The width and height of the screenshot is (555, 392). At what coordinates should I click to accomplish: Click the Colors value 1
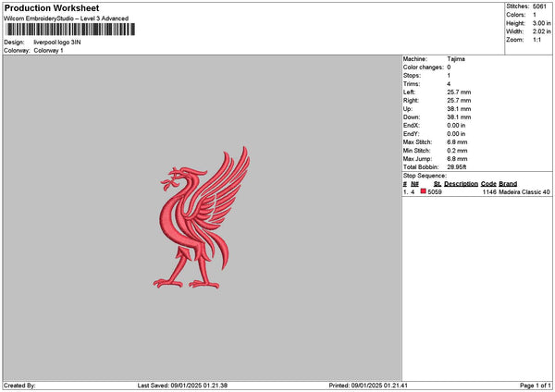(535, 15)
